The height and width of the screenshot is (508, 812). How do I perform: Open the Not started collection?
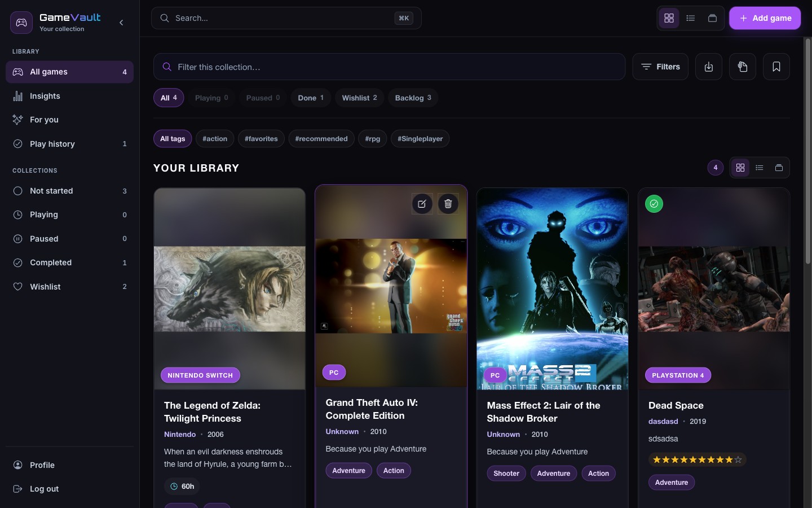point(69,191)
